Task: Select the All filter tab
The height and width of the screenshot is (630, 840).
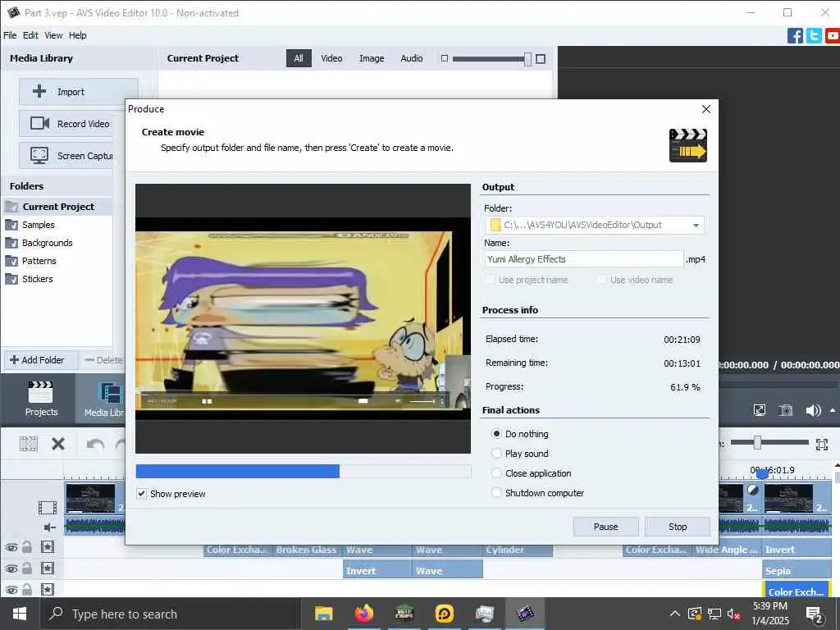Action: tap(299, 58)
